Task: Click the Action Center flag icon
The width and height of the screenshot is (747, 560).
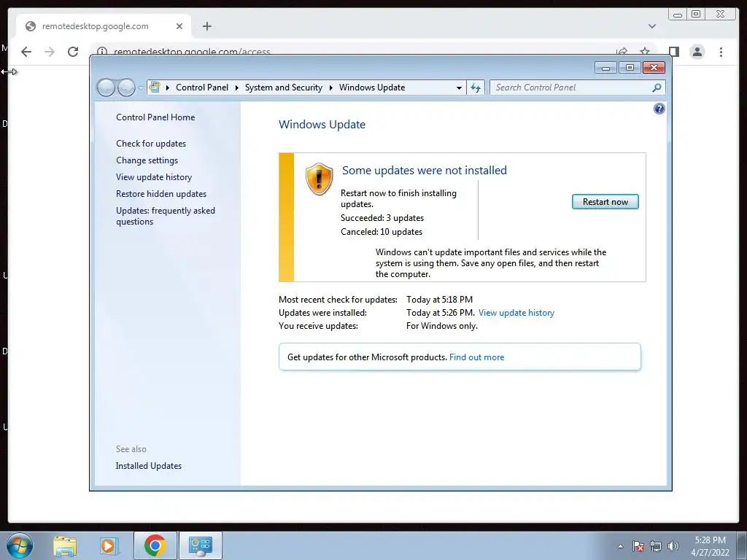Action: pyautogui.click(x=638, y=546)
